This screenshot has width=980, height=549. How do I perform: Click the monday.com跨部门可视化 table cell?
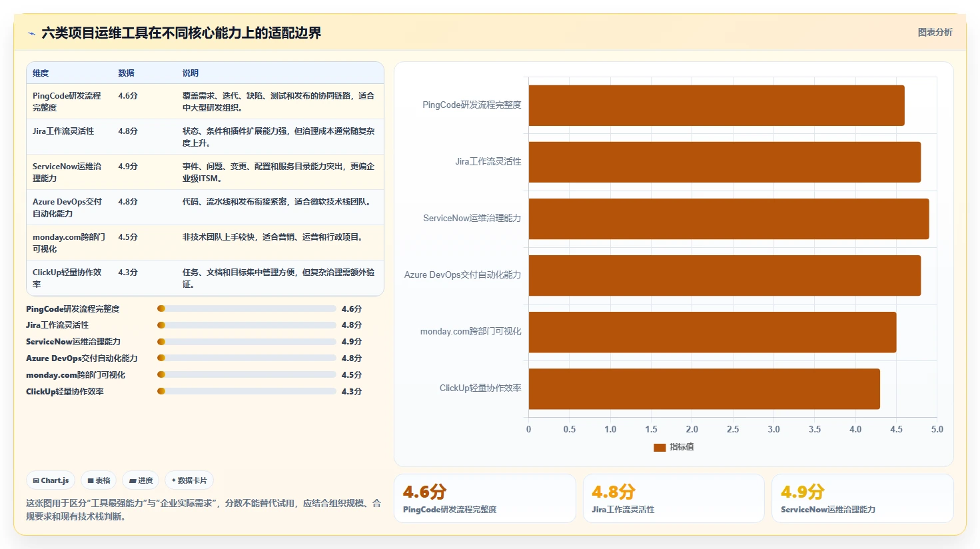coord(69,243)
